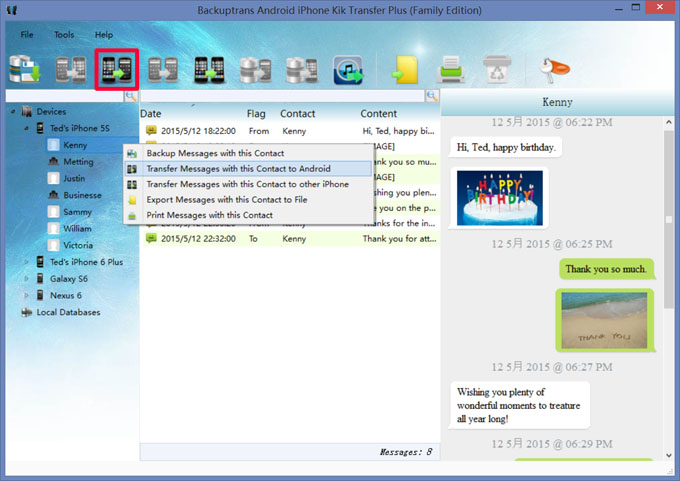Expand the Galaxy S6 device node
680x481 pixels.
click(x=26, y=278)
